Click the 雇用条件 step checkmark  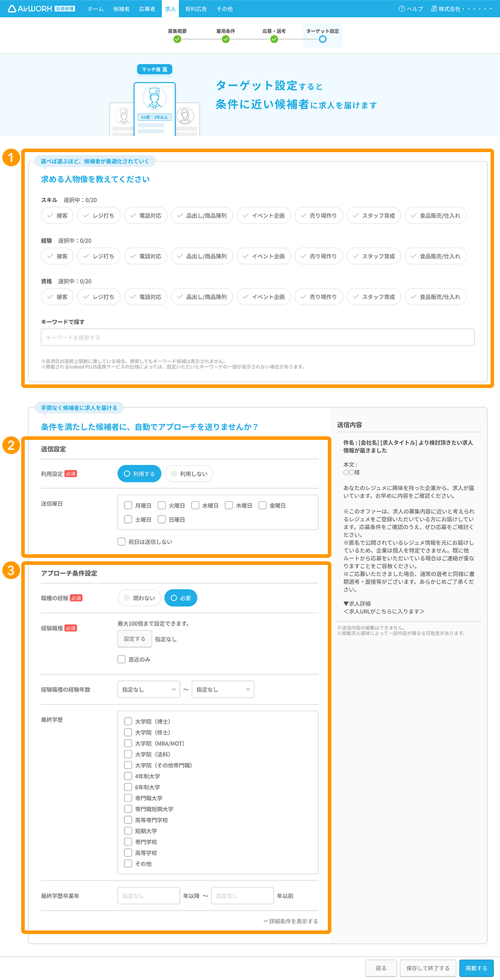click(226, 40)
